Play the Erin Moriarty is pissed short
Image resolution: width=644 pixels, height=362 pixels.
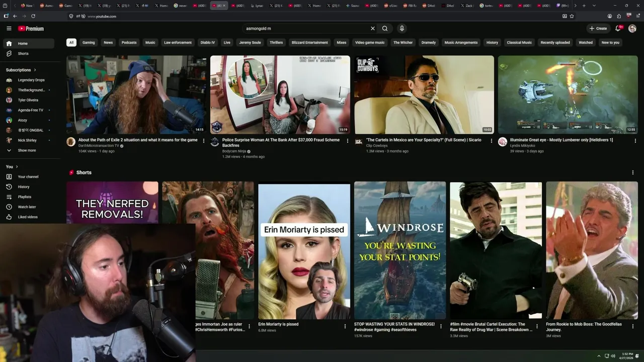click(304, 250)
